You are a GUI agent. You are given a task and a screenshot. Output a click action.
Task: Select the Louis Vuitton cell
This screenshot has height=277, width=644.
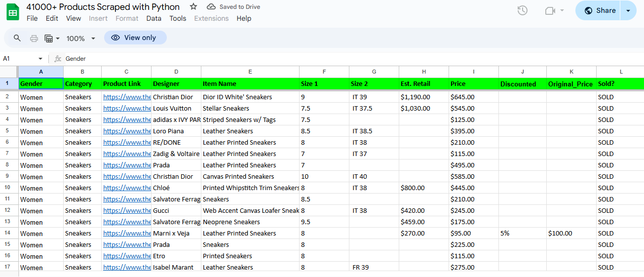click(176, 108)
